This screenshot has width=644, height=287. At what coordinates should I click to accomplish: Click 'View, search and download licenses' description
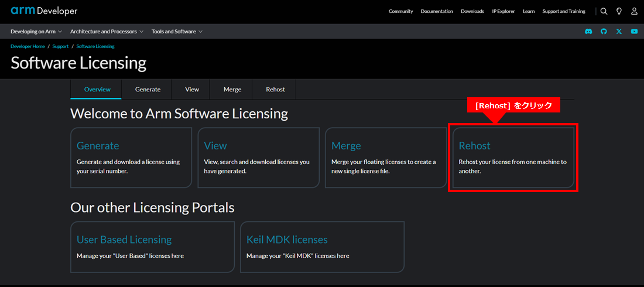point(256,166)
